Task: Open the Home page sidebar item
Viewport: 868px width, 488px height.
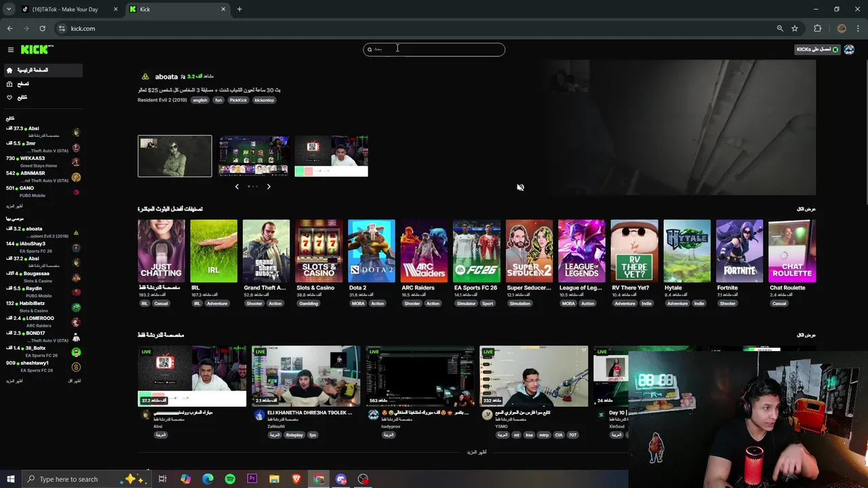Action: click(42, 70)
